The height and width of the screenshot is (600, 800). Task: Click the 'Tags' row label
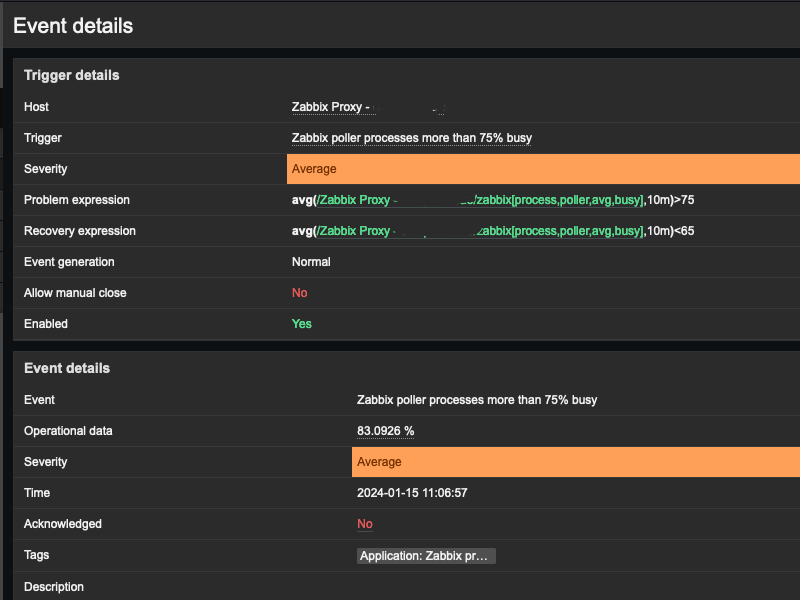tap(36, 555)
